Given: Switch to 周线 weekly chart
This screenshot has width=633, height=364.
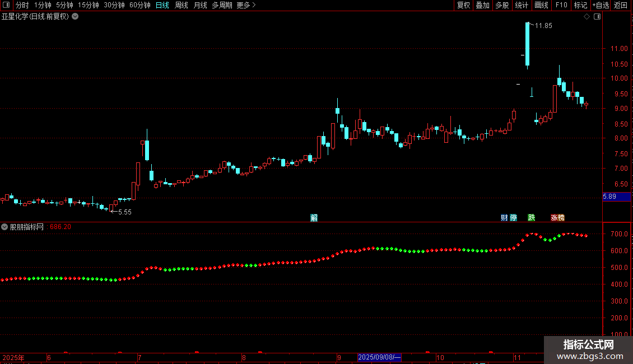Looking at the screenshot, I should 181,5.
